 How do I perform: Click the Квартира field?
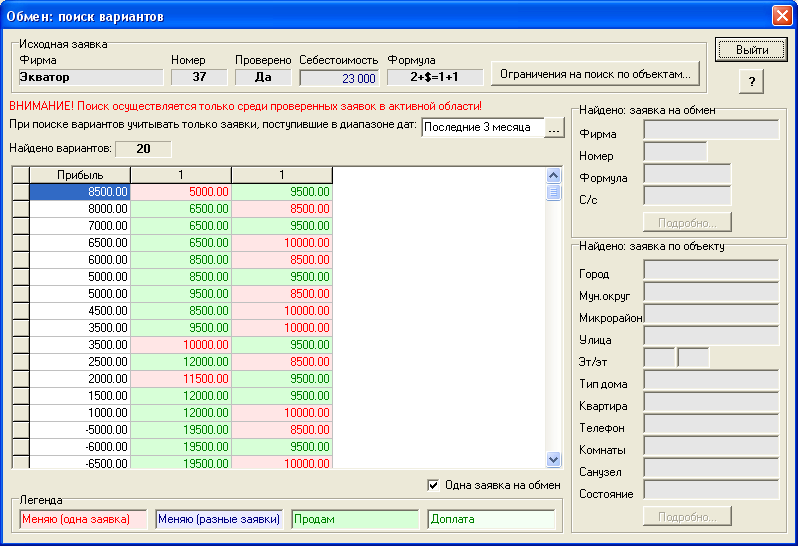pos(711,402)
